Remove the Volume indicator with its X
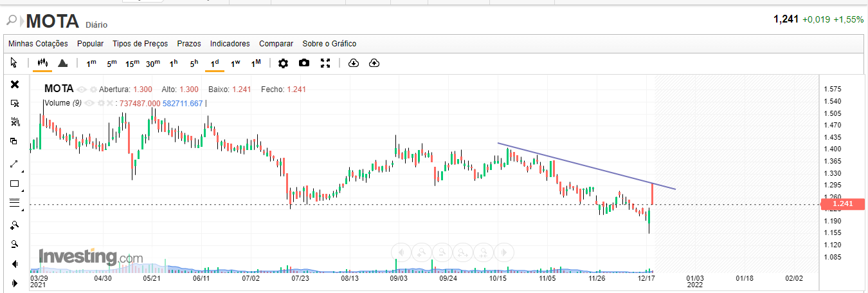 point(109,103)
